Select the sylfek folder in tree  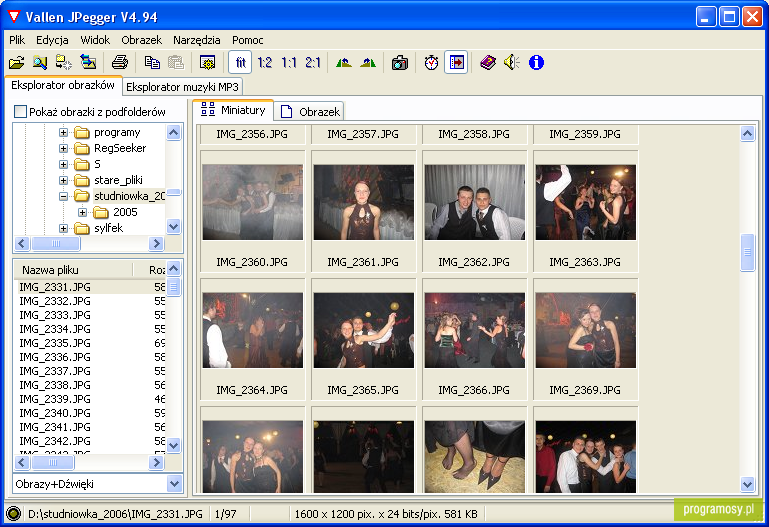pos(108,228)
